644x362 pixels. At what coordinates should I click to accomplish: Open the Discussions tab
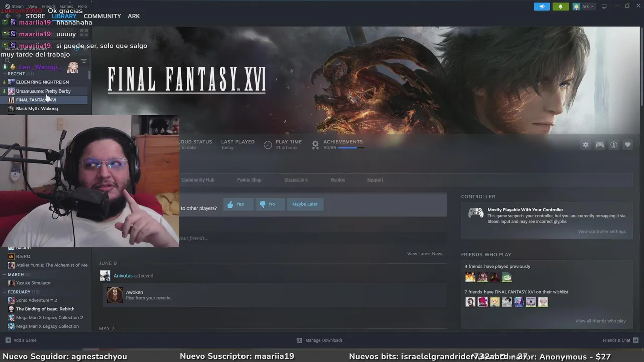coord(296,180)
